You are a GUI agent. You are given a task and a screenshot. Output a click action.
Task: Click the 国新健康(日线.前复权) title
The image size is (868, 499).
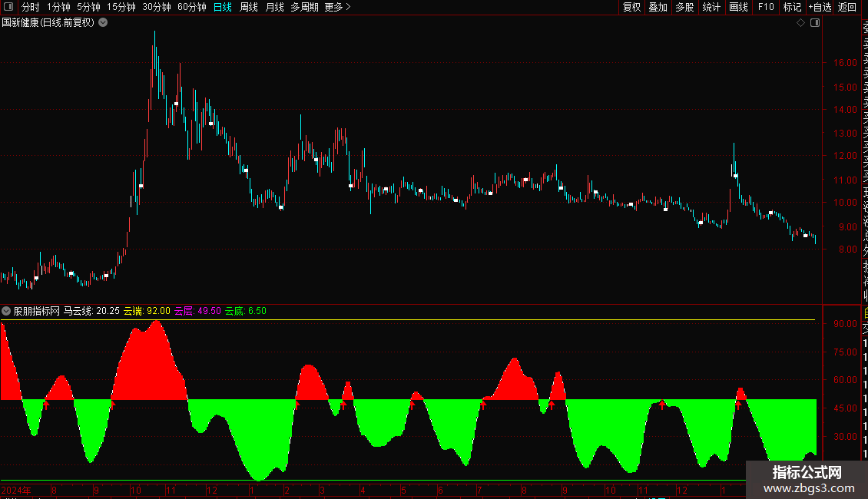point(48,23)
